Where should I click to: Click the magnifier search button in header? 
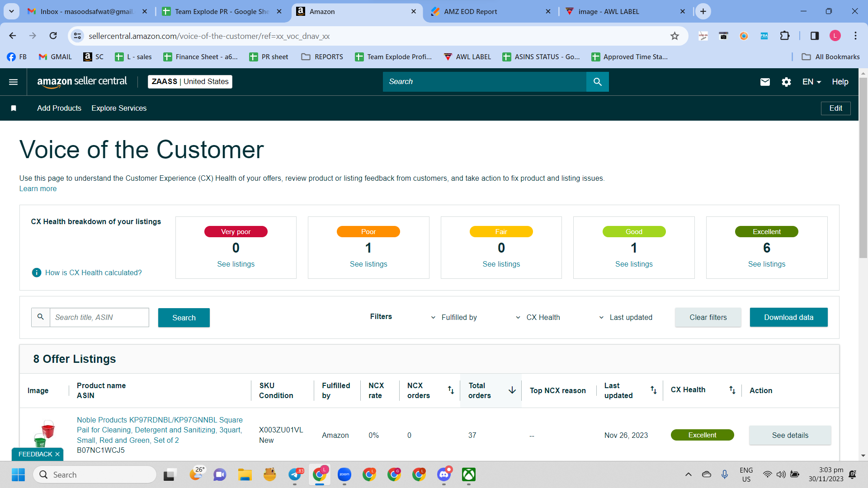(x=597, y=82)
